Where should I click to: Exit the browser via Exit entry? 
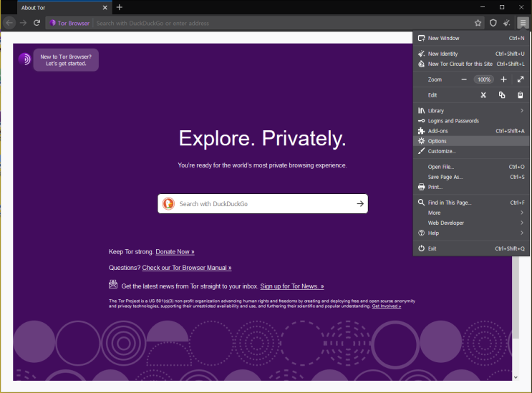(471, 248)
